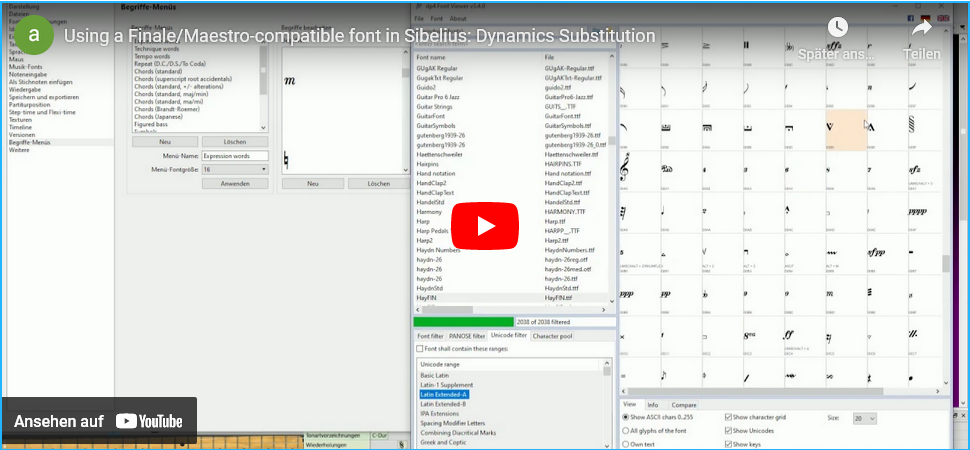Click the YouTube logo in Ansehen auf

tap(149, 421)
